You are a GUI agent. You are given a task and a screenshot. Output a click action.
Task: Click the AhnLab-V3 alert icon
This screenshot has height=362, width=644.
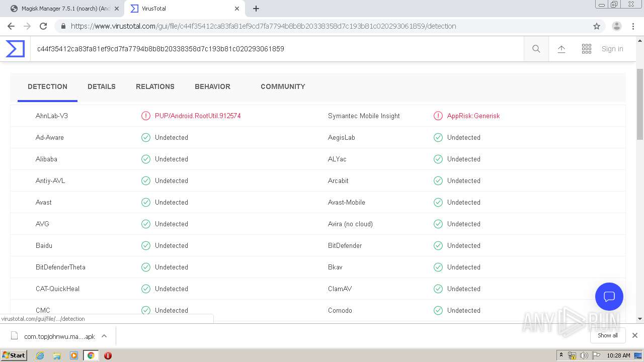point(146,116)
